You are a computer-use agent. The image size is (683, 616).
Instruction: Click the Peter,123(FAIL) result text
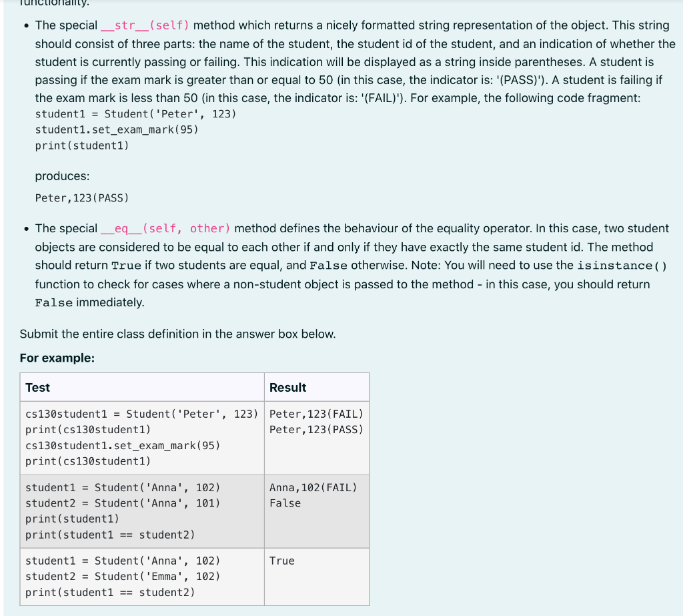(x=315, y=414)
